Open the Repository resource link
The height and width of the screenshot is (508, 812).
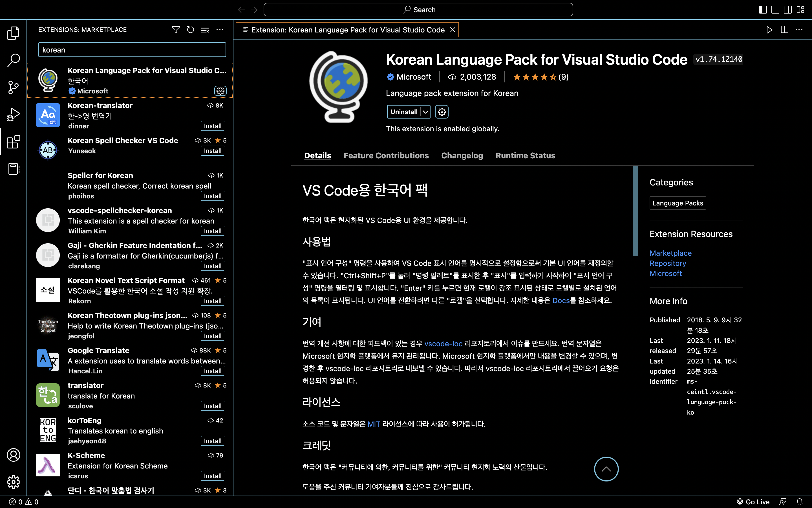click(668, 263)
